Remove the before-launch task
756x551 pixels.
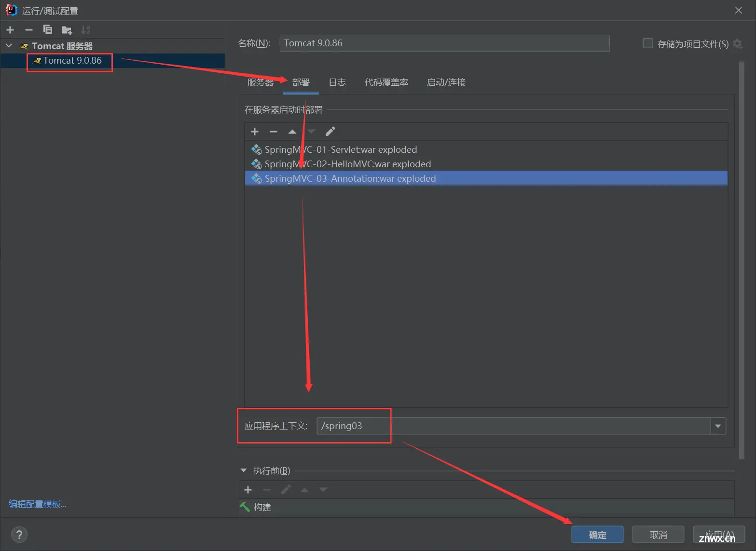click(267, 490)
